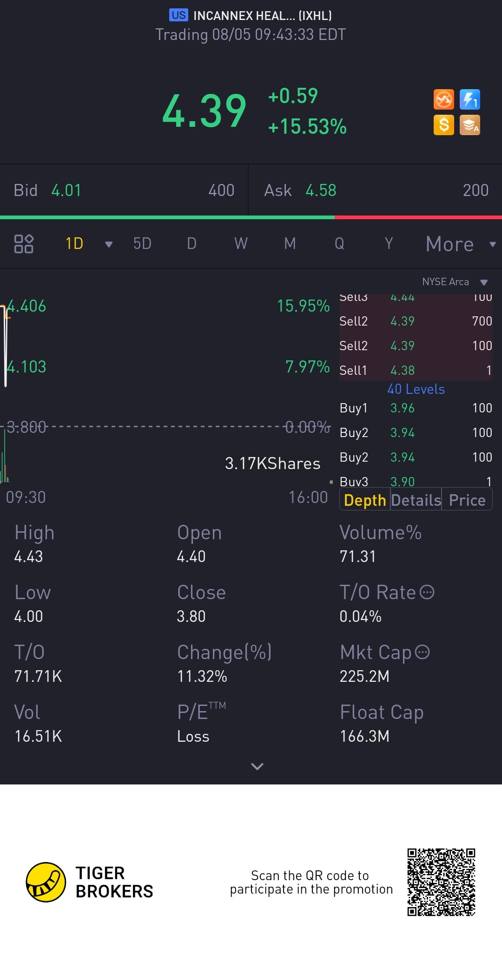The image size is (502, 980).
Task: Tap the orange chart badge icon
Action: coord(443,99)
